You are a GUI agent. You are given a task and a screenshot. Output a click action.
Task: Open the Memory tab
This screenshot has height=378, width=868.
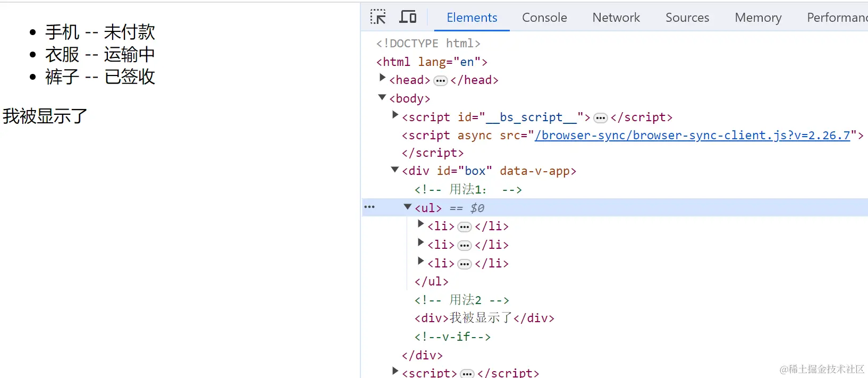(x=758, y=18)
